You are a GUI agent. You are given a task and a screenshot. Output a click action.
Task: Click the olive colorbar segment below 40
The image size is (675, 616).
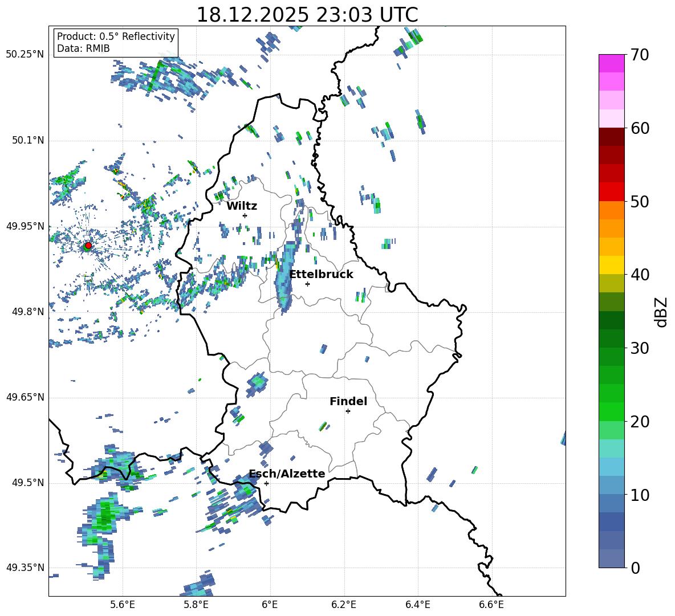coord(611,283)
